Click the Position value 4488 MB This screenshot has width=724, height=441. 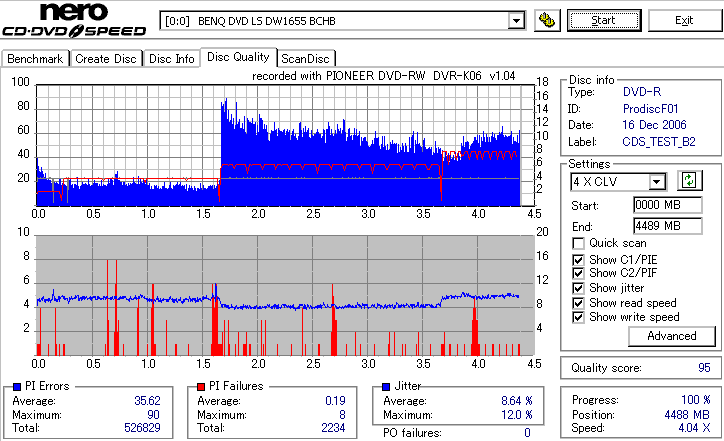click(x=687, y=415)
